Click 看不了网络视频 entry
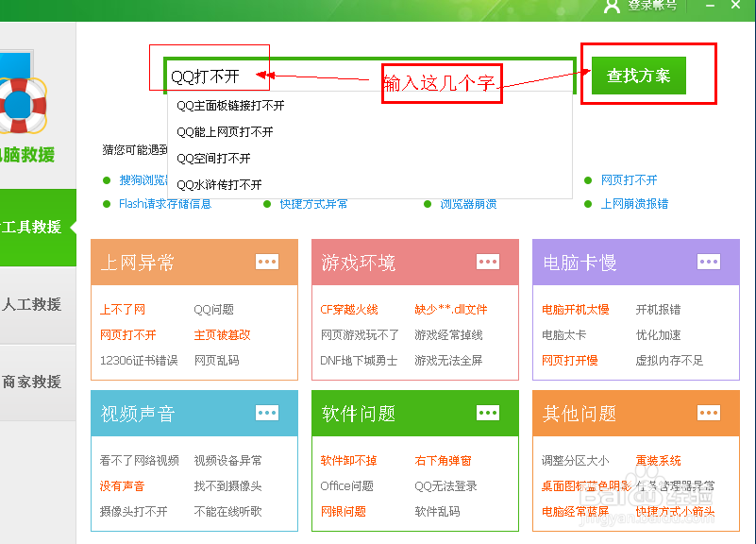The height and width of the screenshot is (544, 756). pos(140,461)
